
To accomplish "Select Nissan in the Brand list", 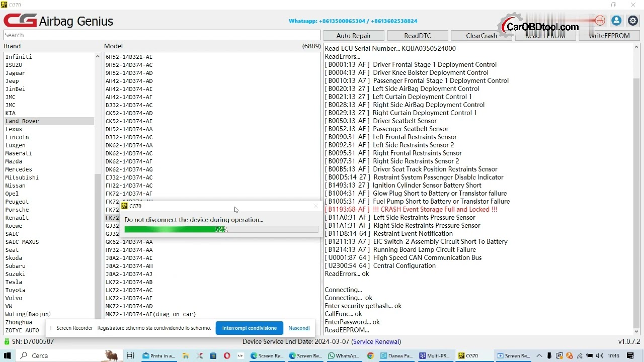I will (49, 186).
